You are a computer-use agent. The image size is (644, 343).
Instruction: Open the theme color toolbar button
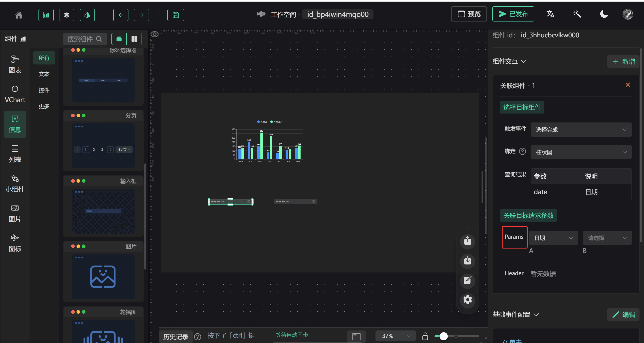pyautogui.click(x=87, y=15)
